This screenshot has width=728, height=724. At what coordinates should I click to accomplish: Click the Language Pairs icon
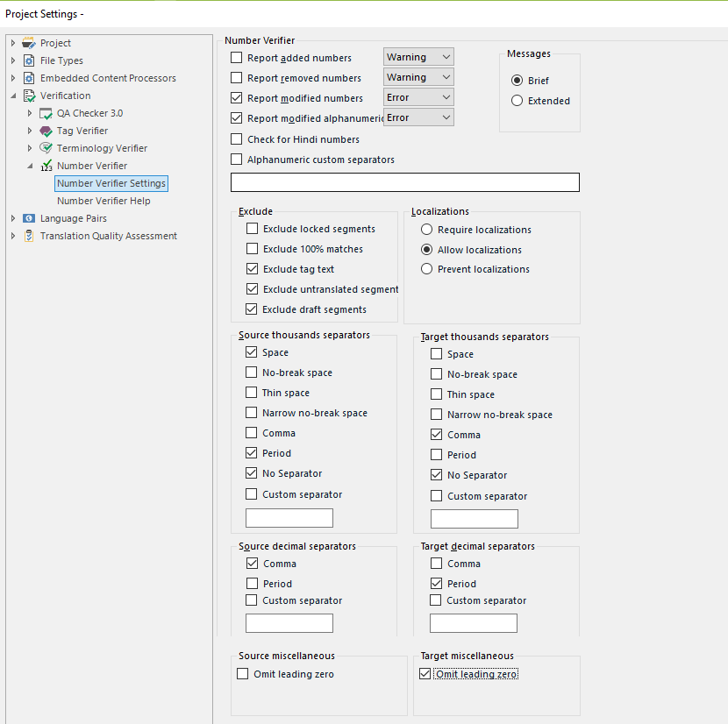[x=29, y=218]
